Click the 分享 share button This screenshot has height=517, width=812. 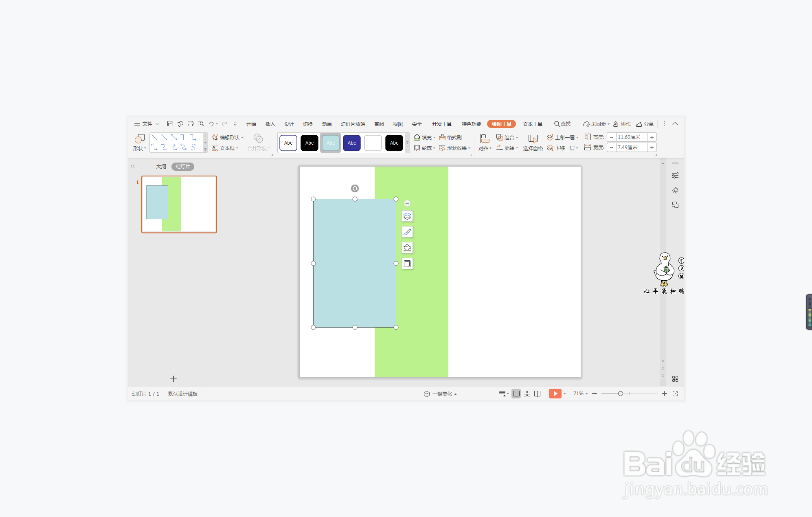[645, 124]
